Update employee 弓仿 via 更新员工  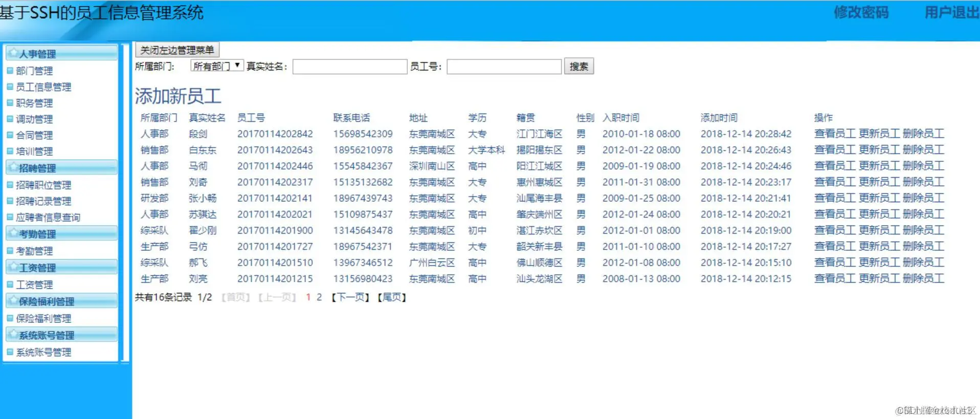pyautogui.click(x=879, y=246)
